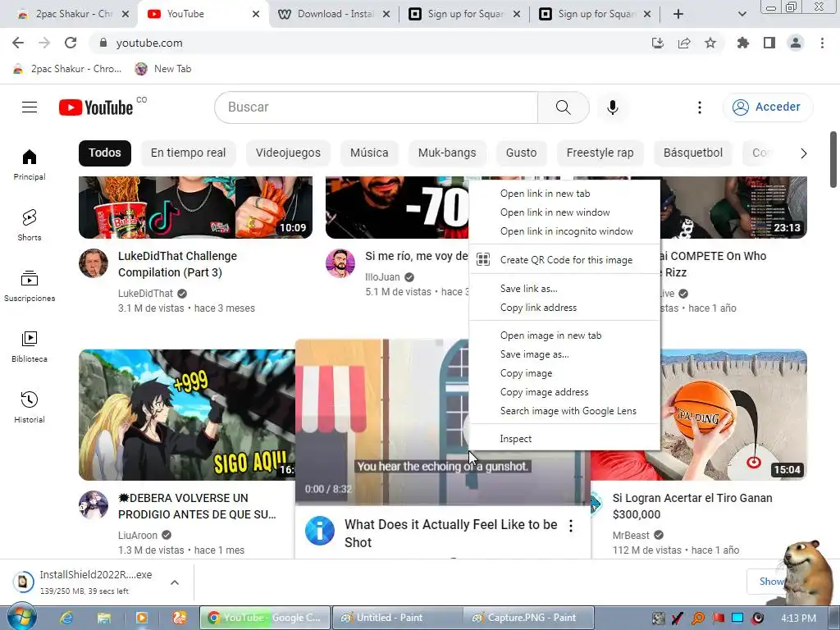
Task: Open Chrome extensions puzzle icon
Action: [743, 43]
